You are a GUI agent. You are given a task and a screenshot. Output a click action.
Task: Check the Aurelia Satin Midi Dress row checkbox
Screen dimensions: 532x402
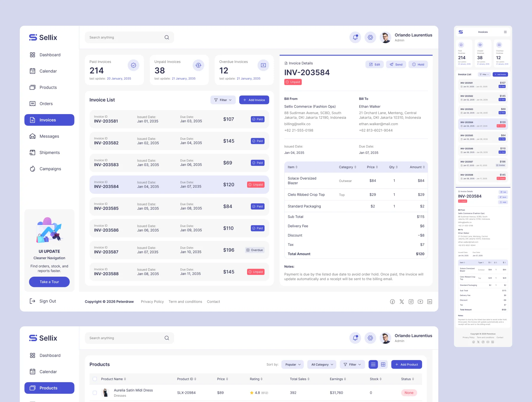coord(95,393)
